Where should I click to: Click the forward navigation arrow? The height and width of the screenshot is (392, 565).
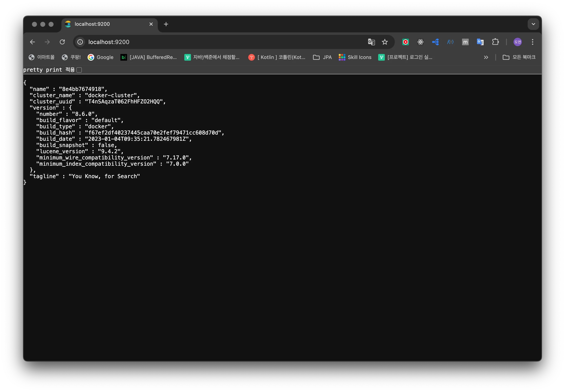[x=47, y=42]
